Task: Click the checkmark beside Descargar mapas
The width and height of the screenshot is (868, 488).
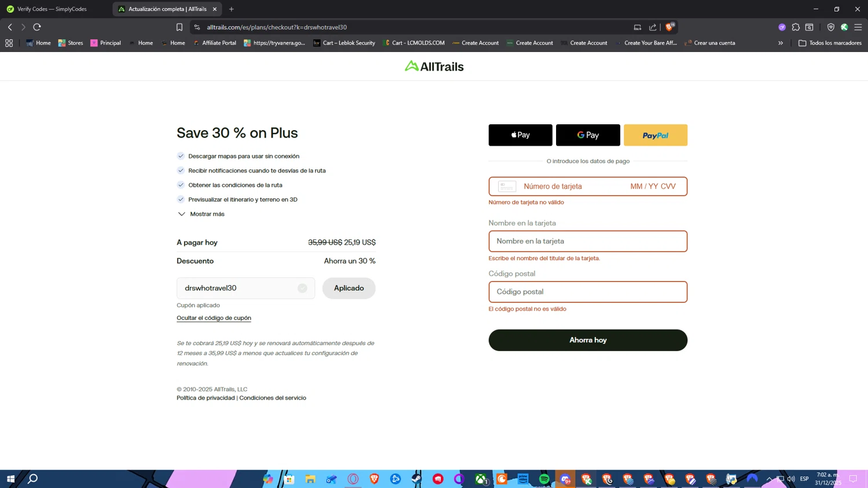Action: coord(181,156)
